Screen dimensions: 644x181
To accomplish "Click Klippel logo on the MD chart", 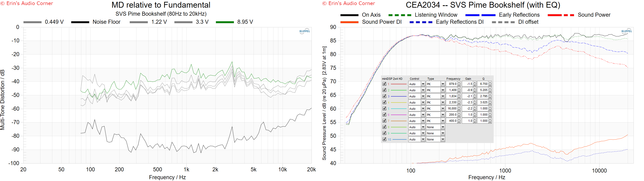I will pyautogui.click(x=304, y=31).
